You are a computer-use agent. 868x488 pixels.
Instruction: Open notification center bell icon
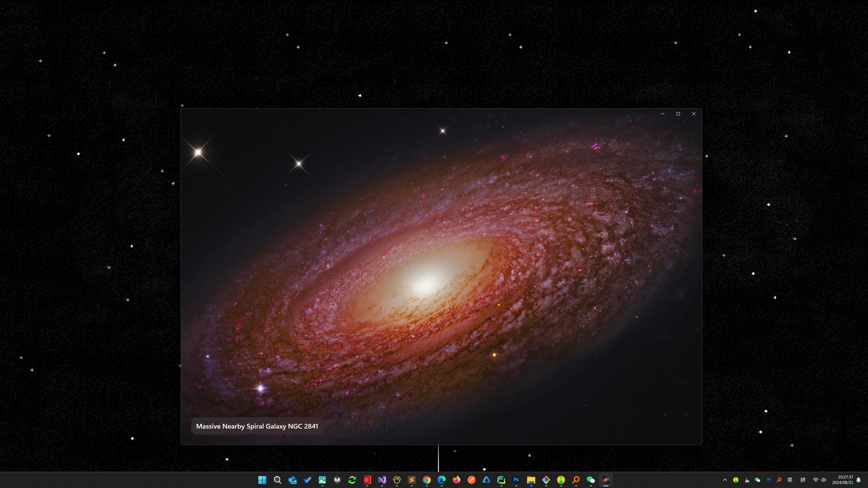(858, 480)
